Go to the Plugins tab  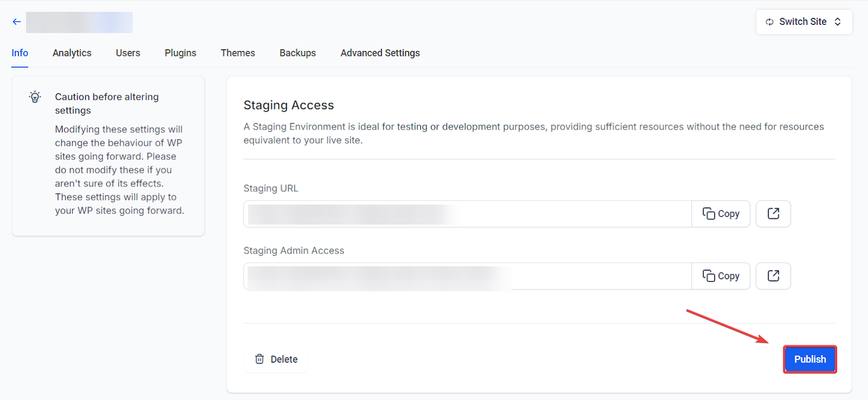pos(181,53)
